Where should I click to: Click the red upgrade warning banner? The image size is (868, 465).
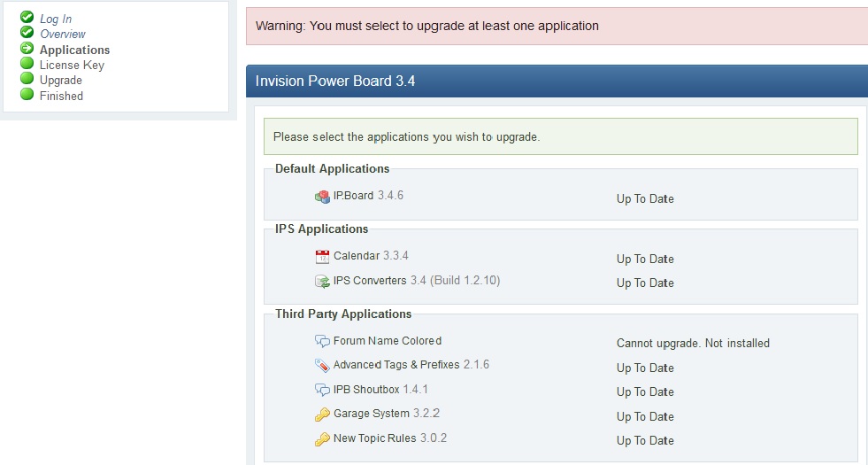[x=557, y=26]
